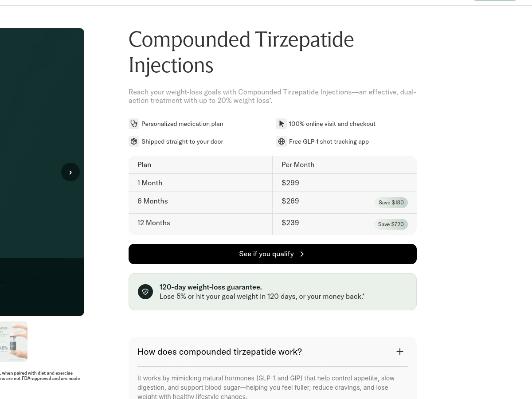Open the product vial thumbnail image
532x399 pixels.
[x=14, y=341]
